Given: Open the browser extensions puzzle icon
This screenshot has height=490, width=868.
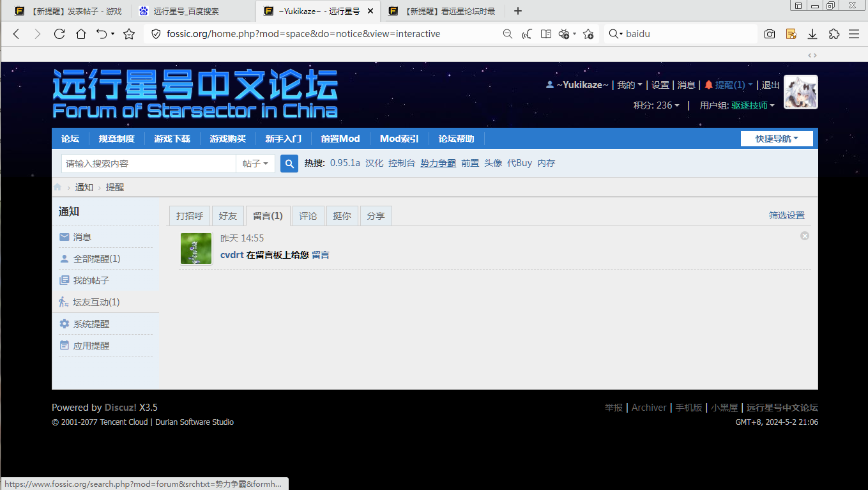Looking at the screenshot, I should pyautogui.click(x=834, y=34).
